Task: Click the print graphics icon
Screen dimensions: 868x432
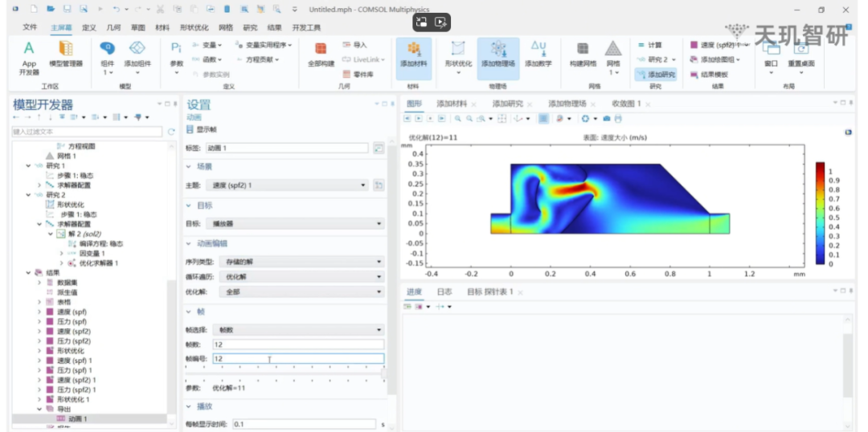Action: pyautogui.click(x=618, y=118)
